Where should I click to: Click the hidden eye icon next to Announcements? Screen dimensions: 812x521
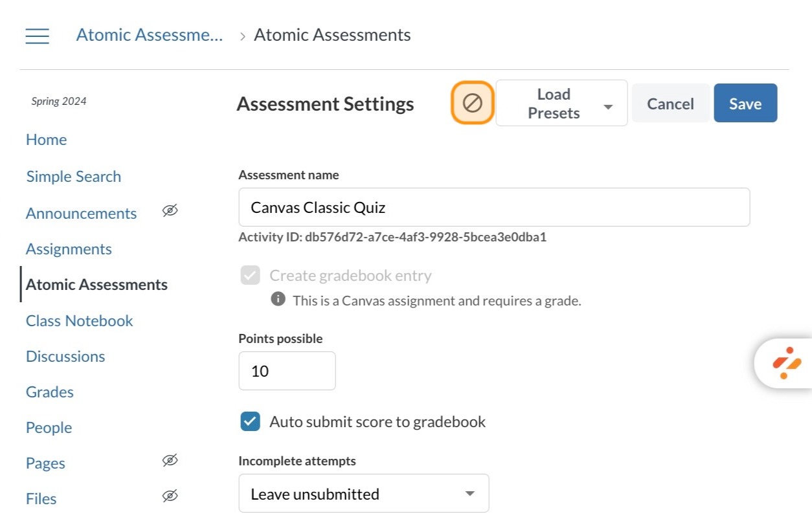pos(170,211)
